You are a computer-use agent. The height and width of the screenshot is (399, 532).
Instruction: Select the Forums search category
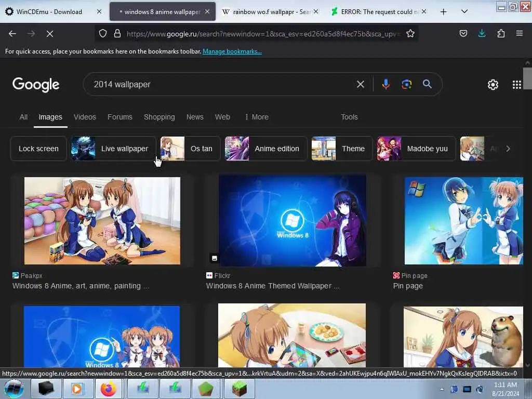(120, 117)
